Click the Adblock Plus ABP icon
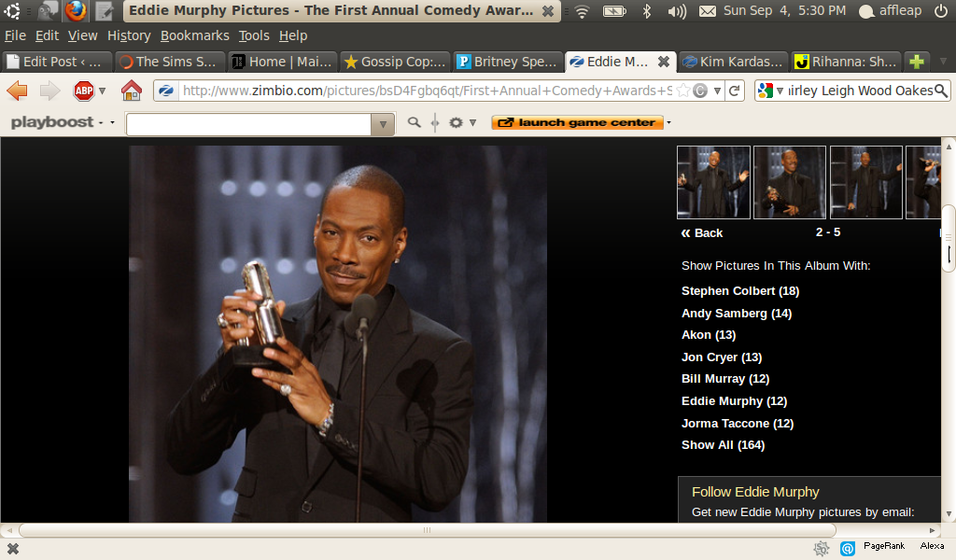 [83, 91]
